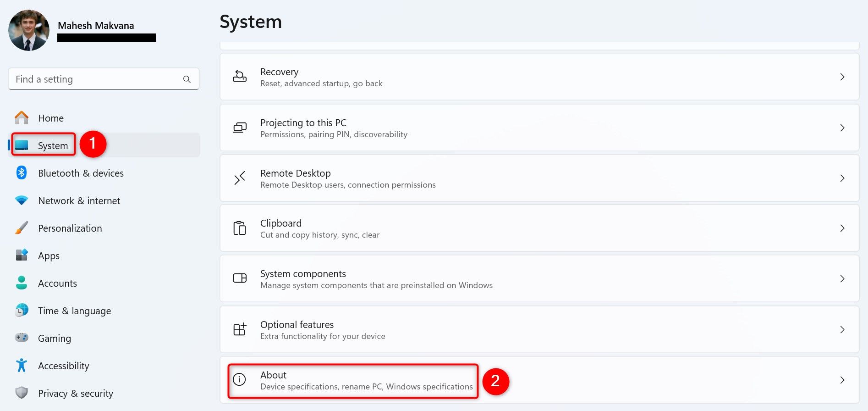The width and height of the screenshot is (868, 411).
Task: Click the Find a setting search box
Action: [96, 79]
